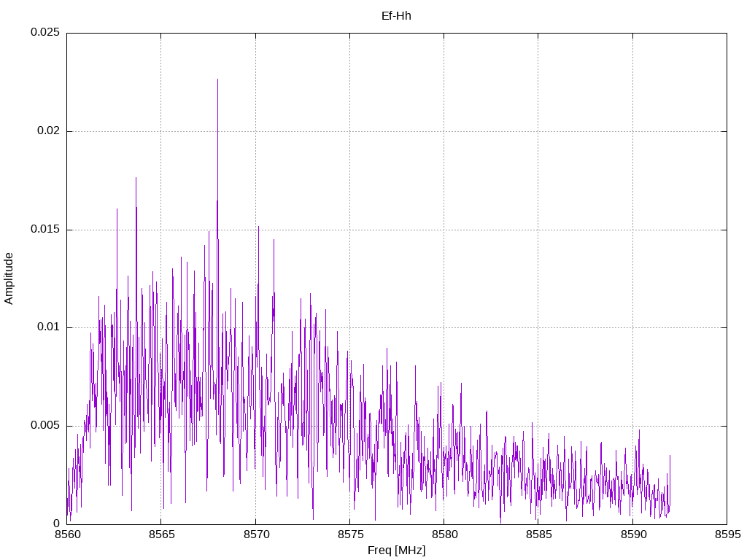Select the 0.02 y-axis tick label

tap(49, 131)
